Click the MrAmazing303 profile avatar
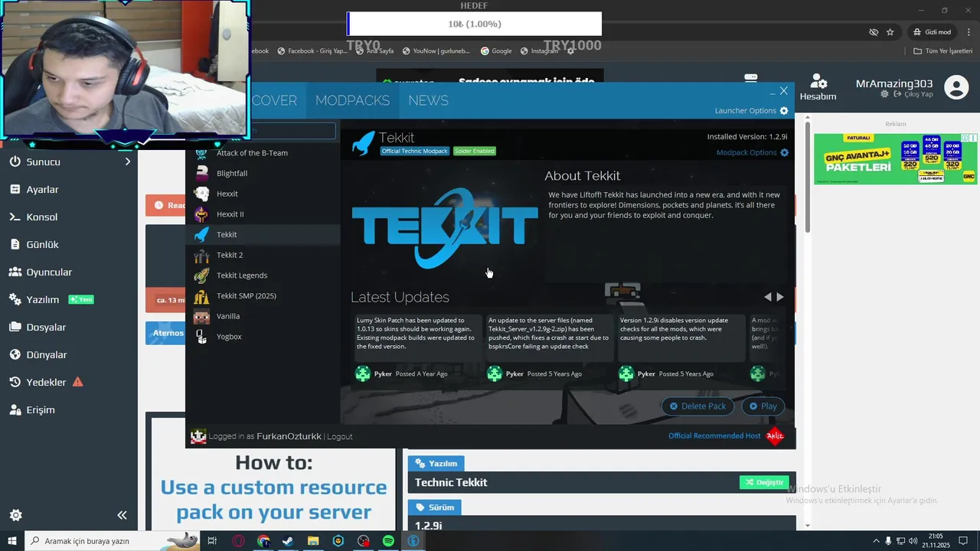This screenshot has height=551, width=980. point(956,87)
